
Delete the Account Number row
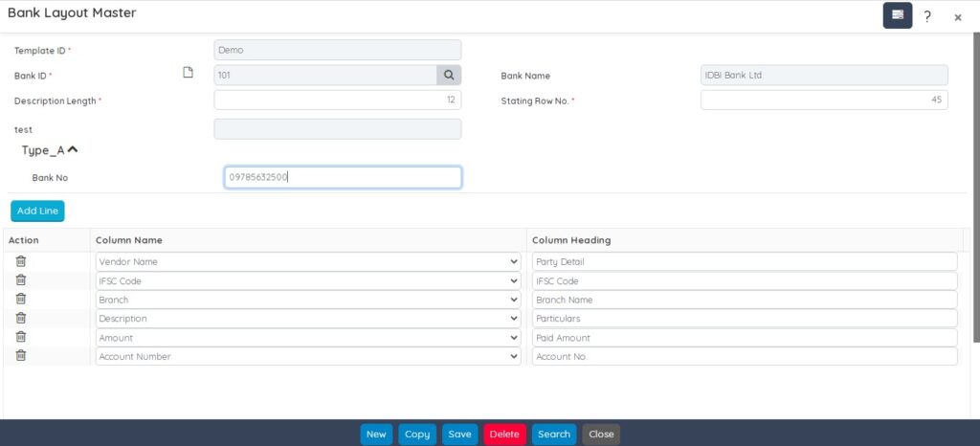pyautogui.click(x=21, y=356)
